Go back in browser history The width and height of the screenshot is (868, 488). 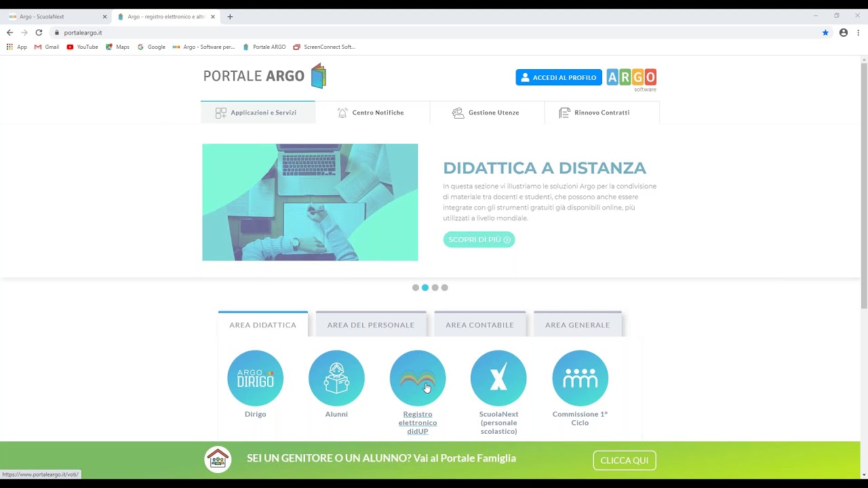point(9,33)
